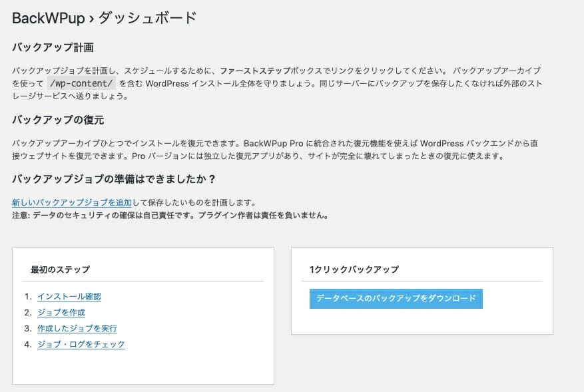Click the 注意 data security notice line
The width and height of the screenshot is (584, 392).
pyautogui.click(x=170, y=215)
